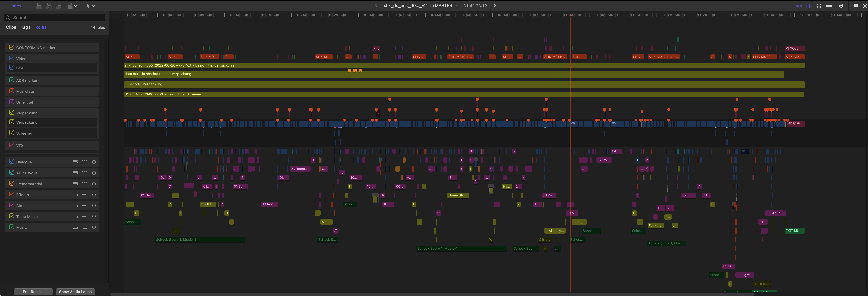
Task: Click the insert clip edit icon
Action: (x=49, y=6)
